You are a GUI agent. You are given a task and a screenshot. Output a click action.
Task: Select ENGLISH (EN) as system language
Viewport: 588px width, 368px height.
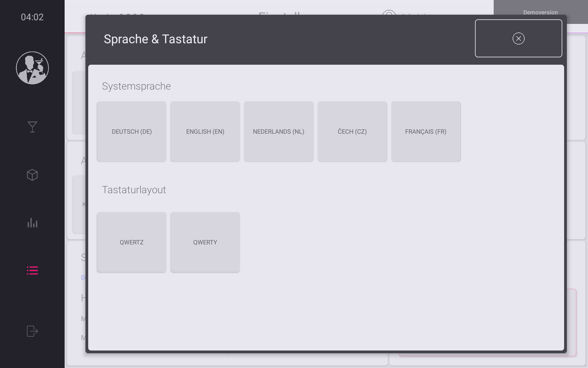coord(205,132)
